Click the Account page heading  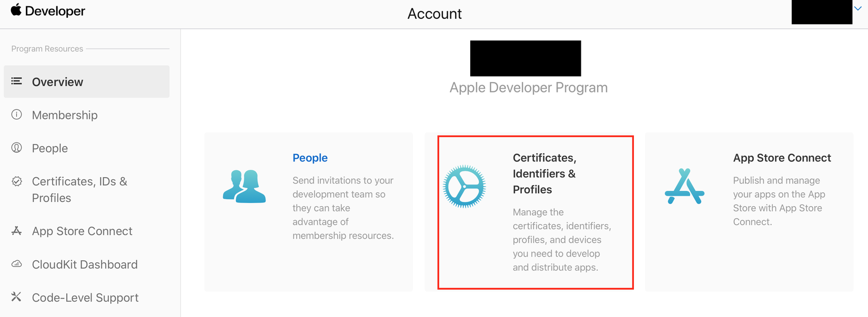click(435, 14)
